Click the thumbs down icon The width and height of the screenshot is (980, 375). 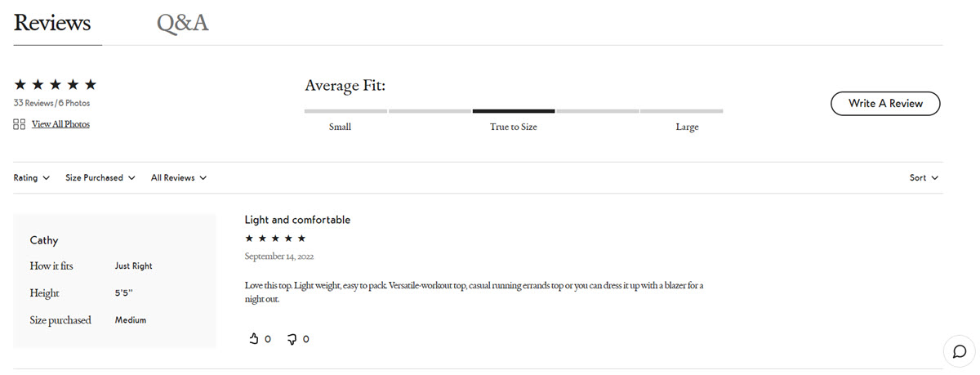(292, 338)
